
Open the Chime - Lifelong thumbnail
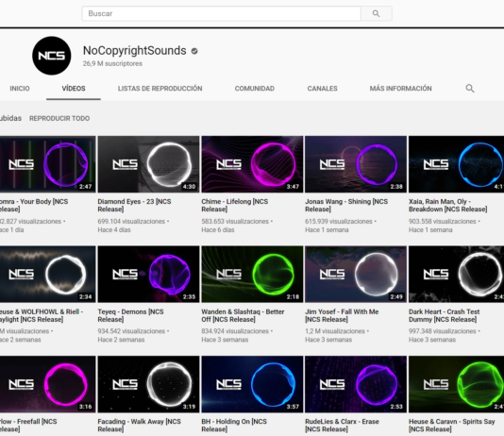pos(252,164)
